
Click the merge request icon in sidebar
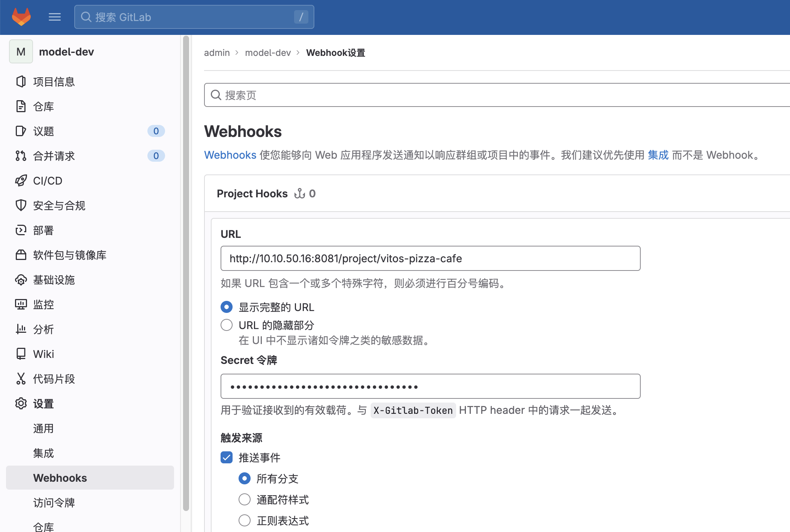point(21,156)
